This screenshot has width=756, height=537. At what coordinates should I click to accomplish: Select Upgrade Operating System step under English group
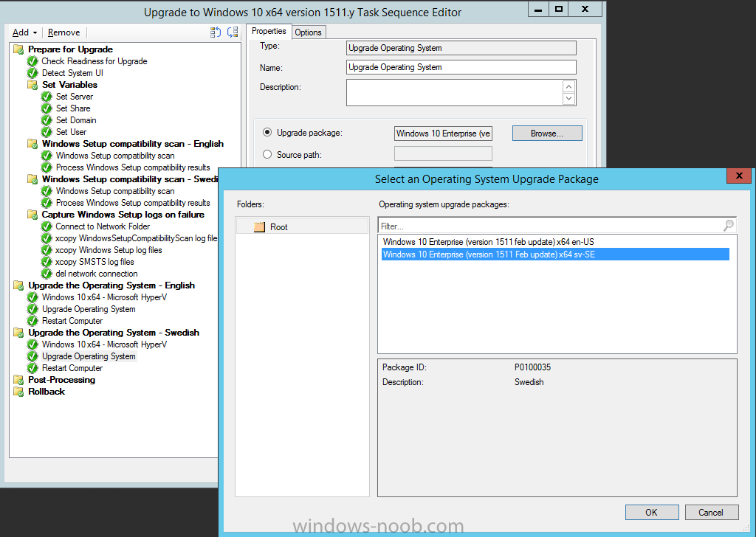tap(89, 309)
